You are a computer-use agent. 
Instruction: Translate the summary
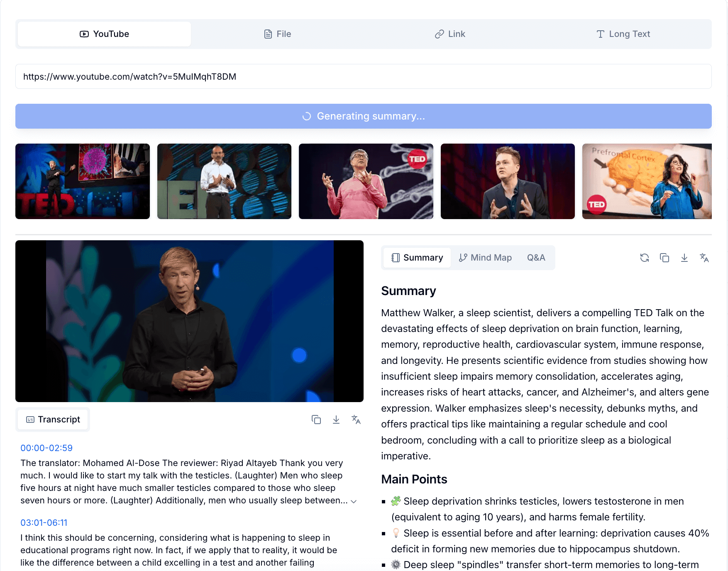click(704, 258)
